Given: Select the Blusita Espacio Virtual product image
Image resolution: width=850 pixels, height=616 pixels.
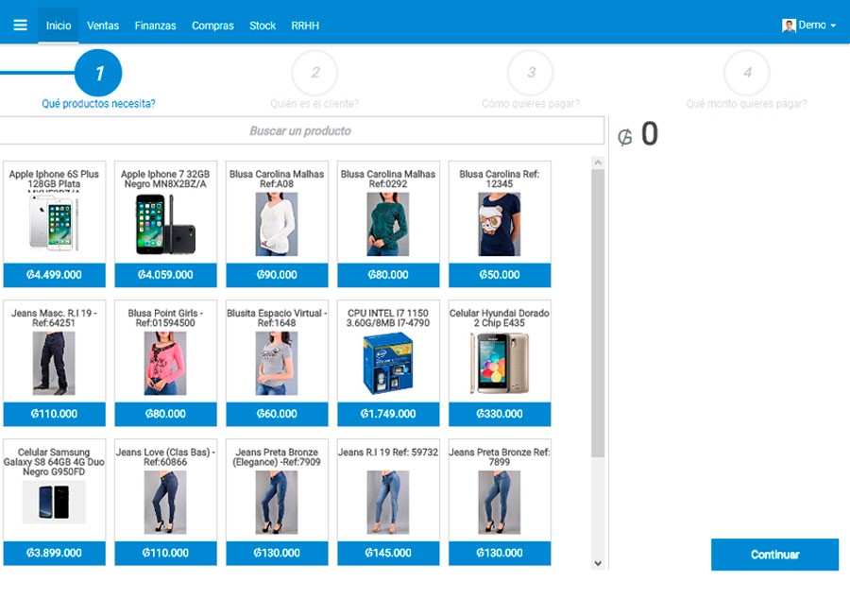Looking at the screenshot, I should (x=277, y=364).
